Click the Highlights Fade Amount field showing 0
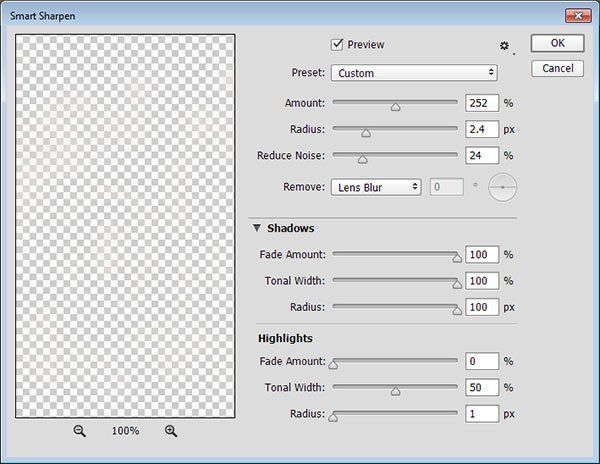This screenshot has height=464, width=600. tap(482, 361)
